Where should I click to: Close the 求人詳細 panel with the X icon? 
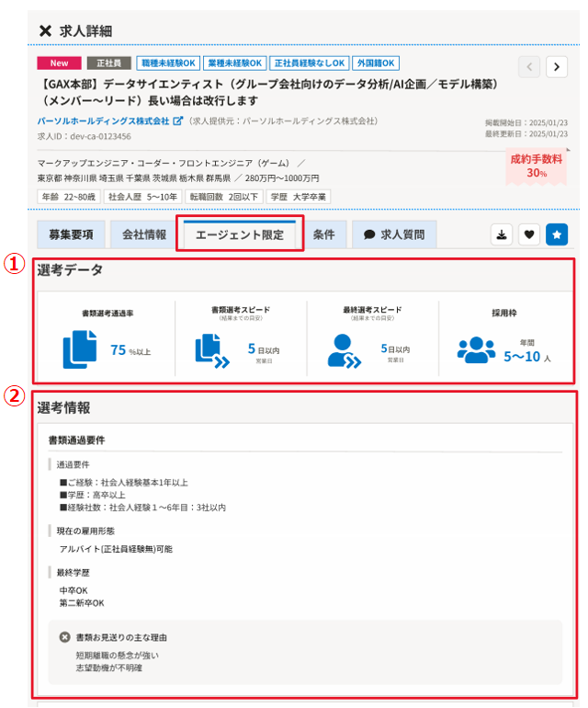tap(45, 31)
